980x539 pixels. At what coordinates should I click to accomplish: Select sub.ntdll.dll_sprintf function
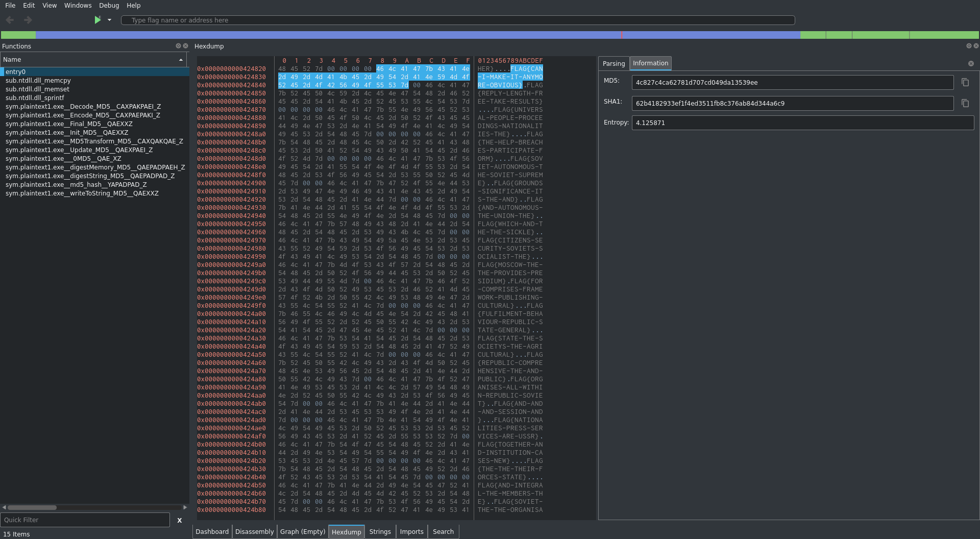pos(94,98)
